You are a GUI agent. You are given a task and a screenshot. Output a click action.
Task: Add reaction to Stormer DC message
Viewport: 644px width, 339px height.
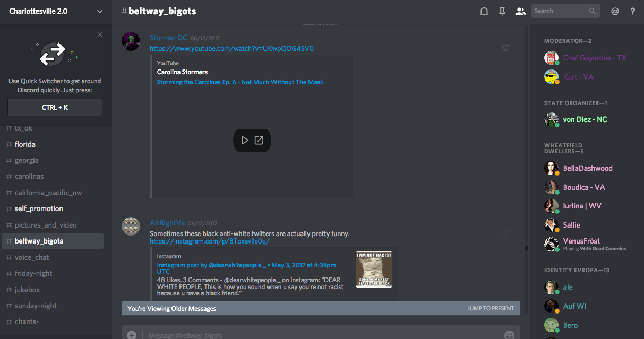point(505,48)
